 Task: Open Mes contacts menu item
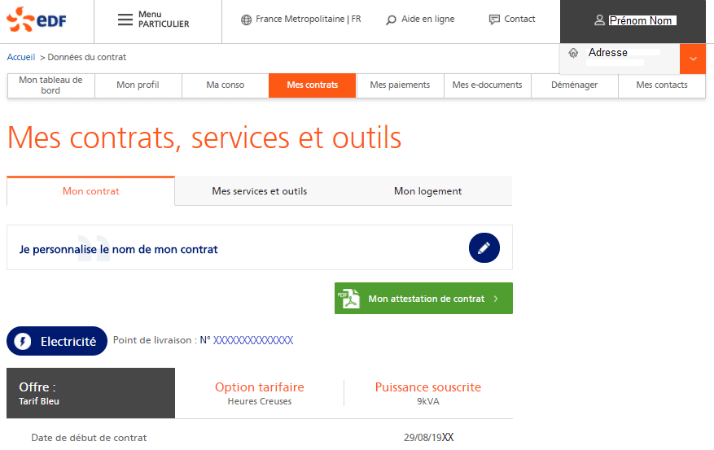coord(662,85)
